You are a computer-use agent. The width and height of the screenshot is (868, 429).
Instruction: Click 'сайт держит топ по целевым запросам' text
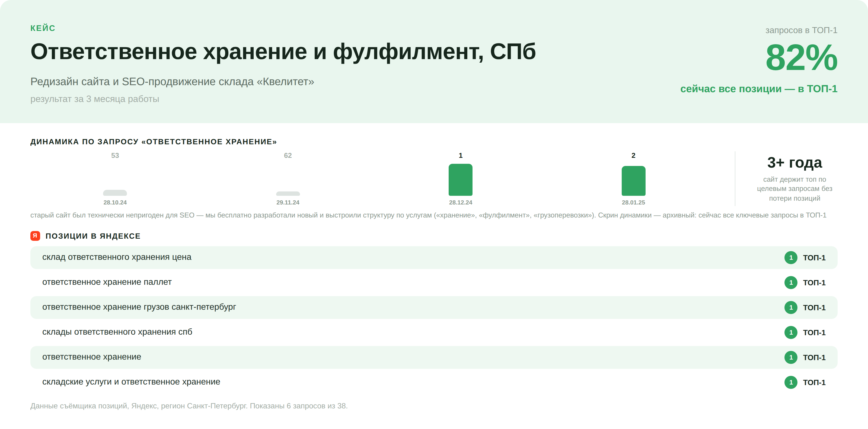[x=794, y=188]
